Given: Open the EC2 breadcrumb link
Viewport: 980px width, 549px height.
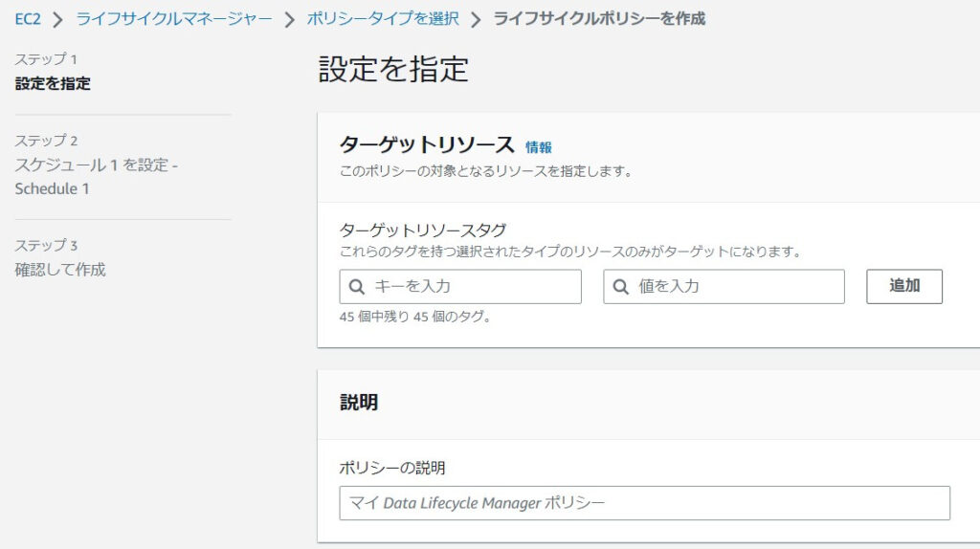Looking at the screenshot, I should pyautogui.click(x=28, y=19).
